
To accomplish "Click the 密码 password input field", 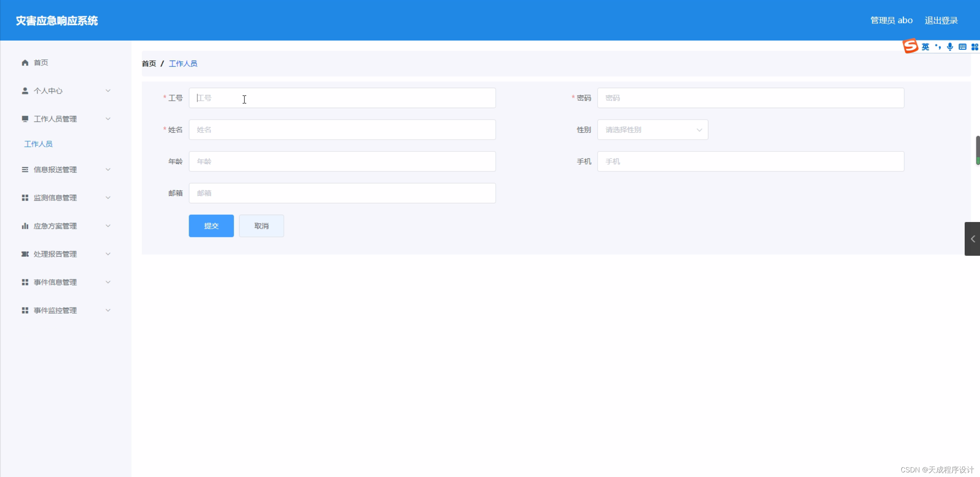I will point(750,98).
